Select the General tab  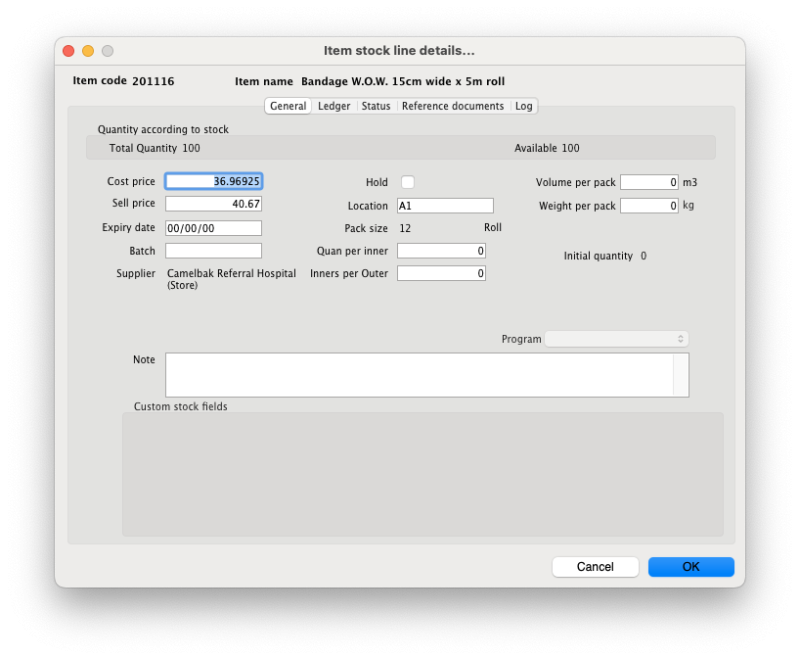coord(288,106)
